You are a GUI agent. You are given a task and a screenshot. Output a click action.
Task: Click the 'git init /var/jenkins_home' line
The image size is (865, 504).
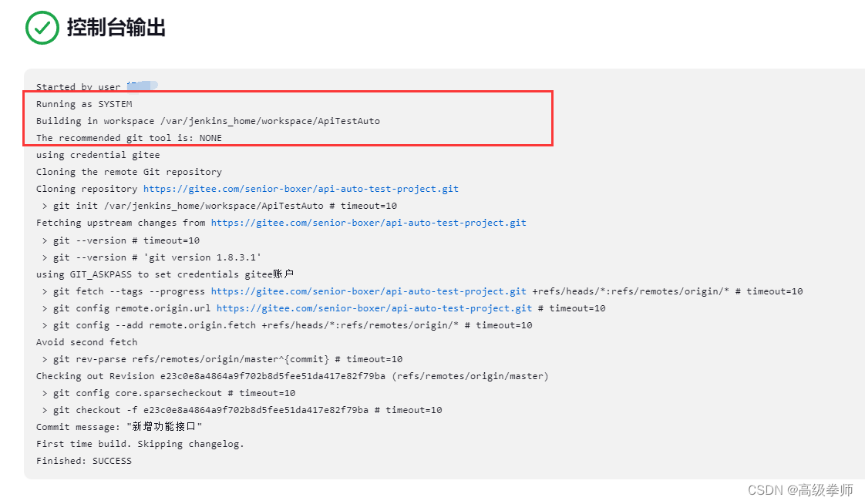point(220,206)
